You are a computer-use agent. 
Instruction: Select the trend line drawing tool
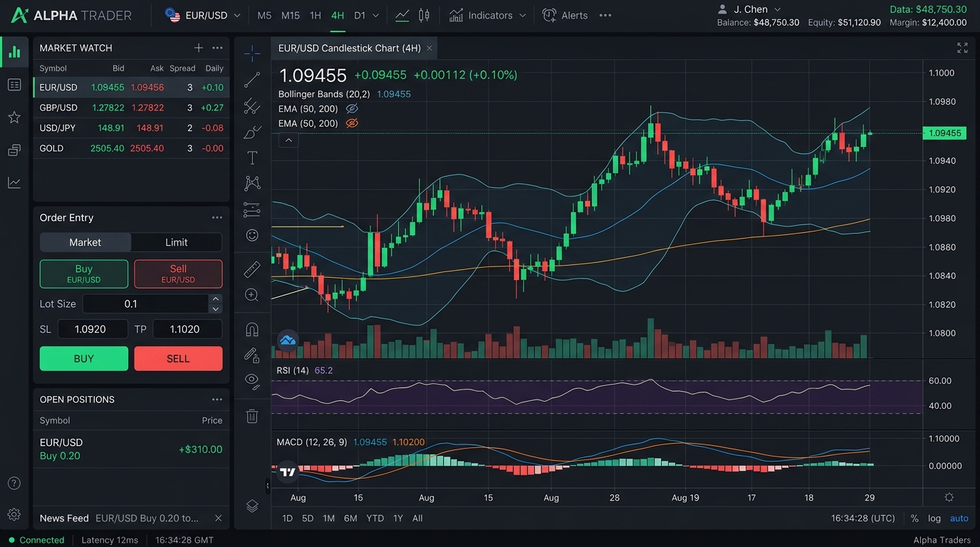pyautogui.click(x=252, y=80)
